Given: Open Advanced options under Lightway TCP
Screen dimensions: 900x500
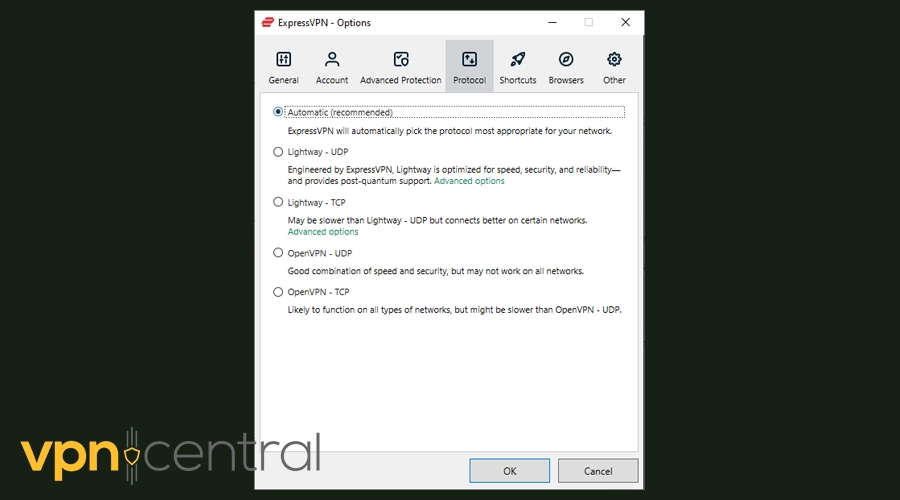Looking at the screenshot, I should [x=323, y=232].
